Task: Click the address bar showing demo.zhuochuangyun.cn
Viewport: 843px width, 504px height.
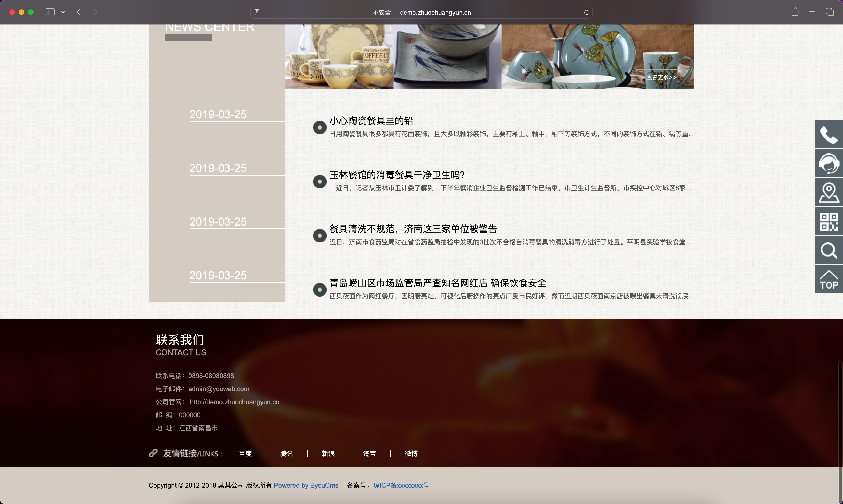Action: [421, 12]
